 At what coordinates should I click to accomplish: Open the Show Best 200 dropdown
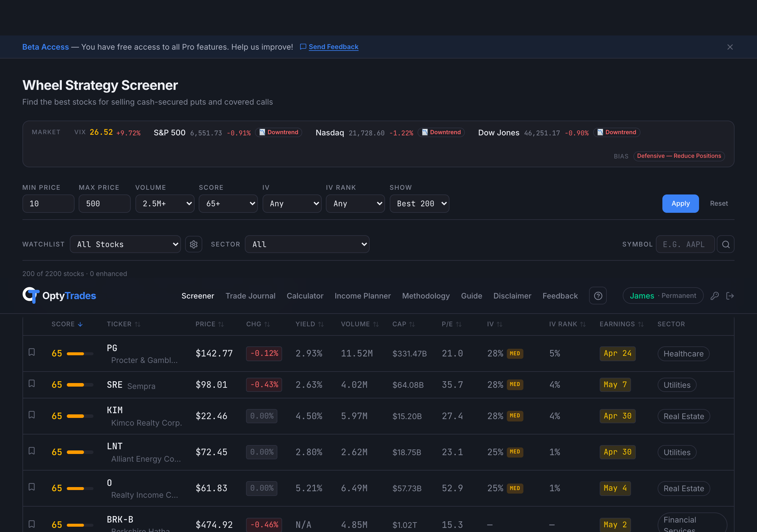click(x=419, y=203)
